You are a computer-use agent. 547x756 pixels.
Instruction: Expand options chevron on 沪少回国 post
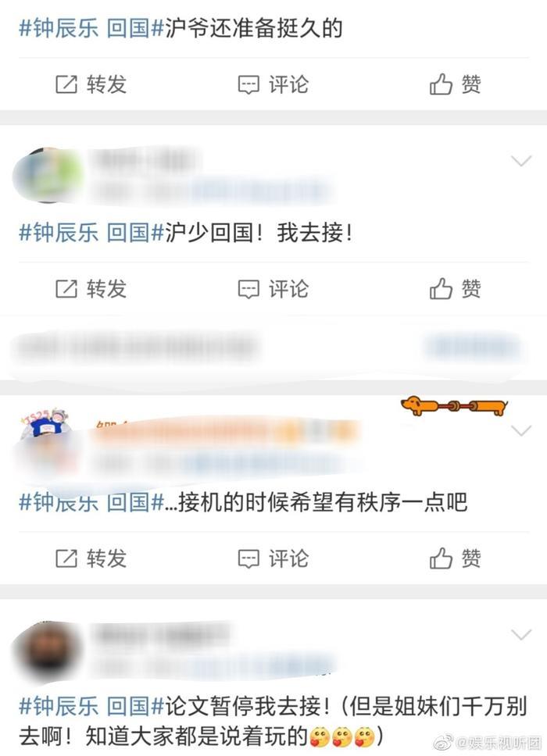point(521,161)
